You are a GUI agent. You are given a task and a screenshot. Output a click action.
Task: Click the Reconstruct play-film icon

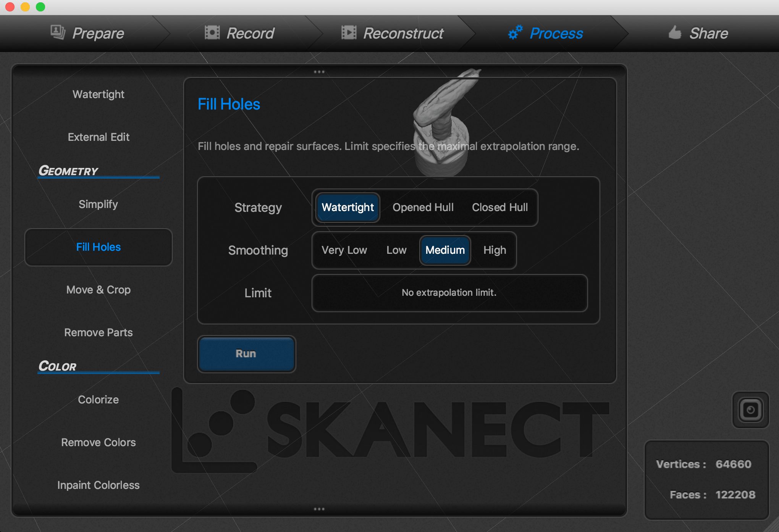(x=349, y=32)
